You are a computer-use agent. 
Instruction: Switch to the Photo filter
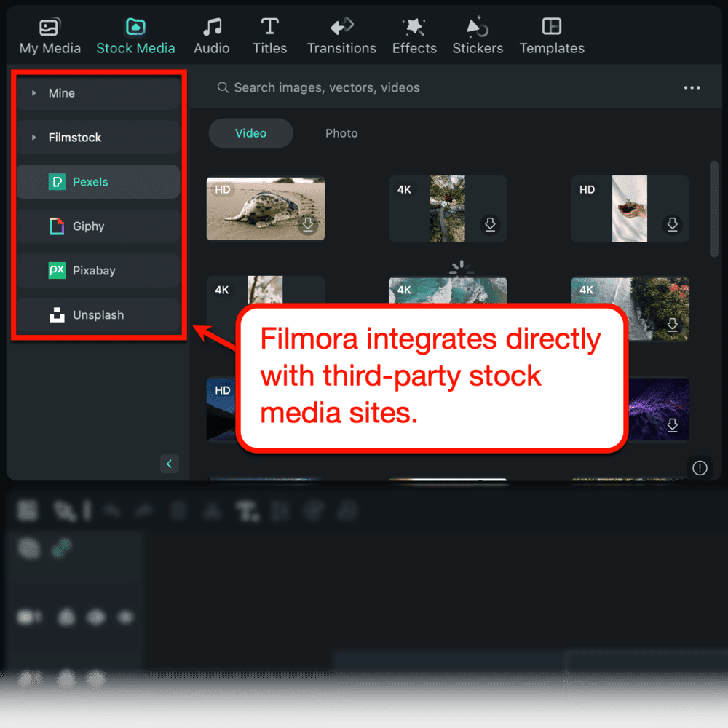coord(341,133)
